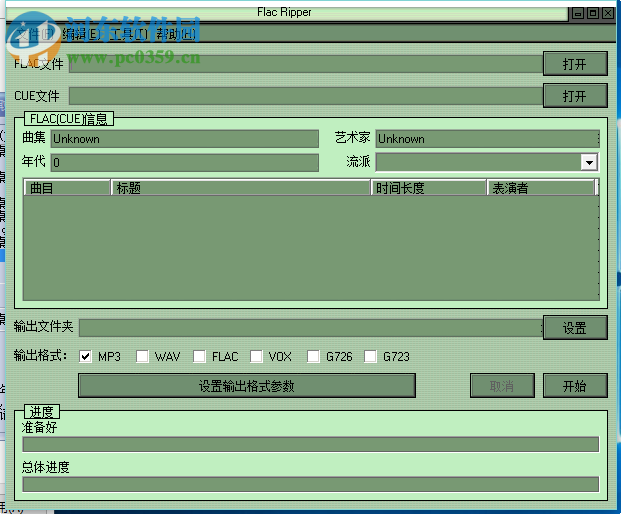
Task: Open the 文件(F) menu
Action: pos(34,34)
